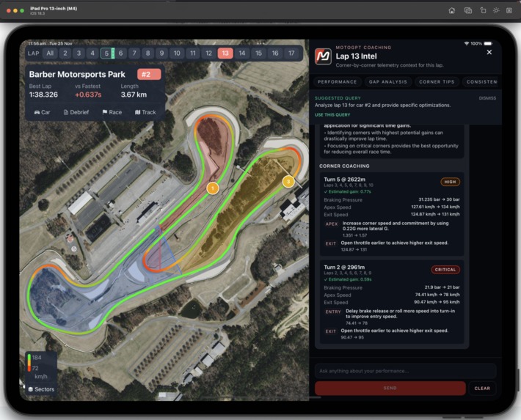
Task: Focus the Ask anything about your performance field
Action: pos(405,371)
